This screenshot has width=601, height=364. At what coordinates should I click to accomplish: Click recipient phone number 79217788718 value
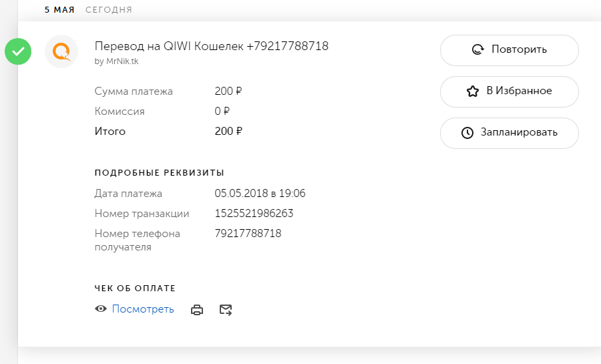click(x=248, y=234)
